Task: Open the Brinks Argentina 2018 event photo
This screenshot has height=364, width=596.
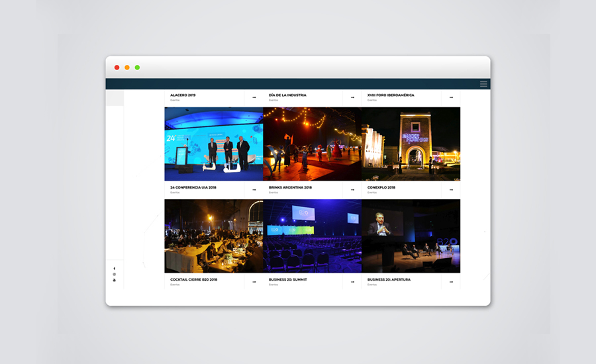Action: [x=312, y=144]
